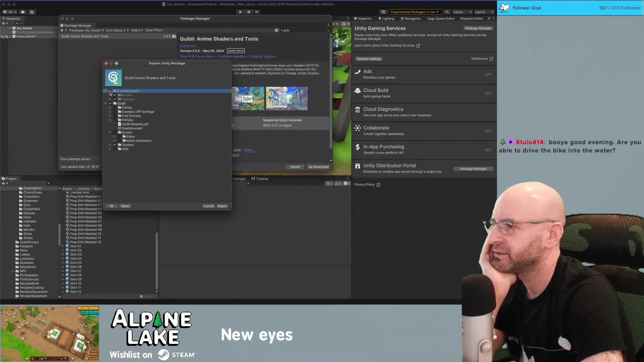Switch to the Navigation tab
Image resolution: width=644 pixels, height=362 pixels.
point(411,18)
